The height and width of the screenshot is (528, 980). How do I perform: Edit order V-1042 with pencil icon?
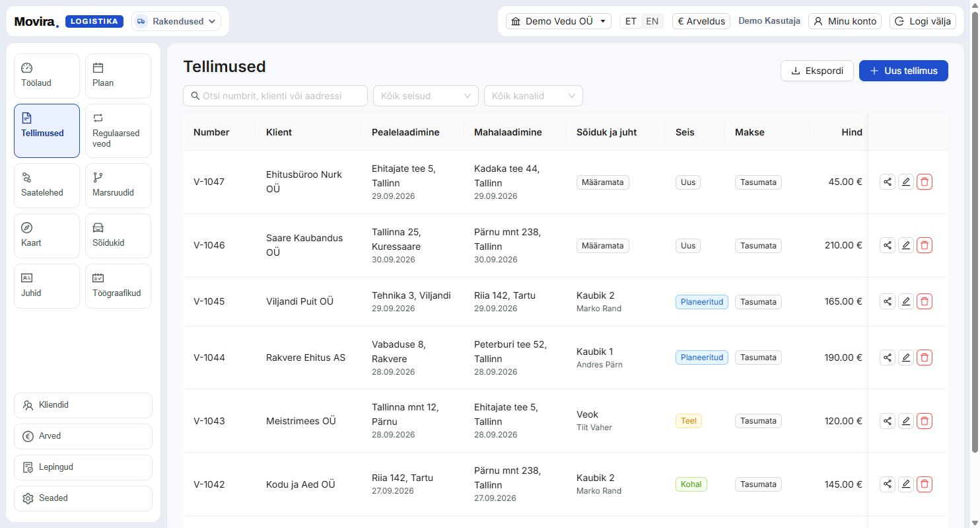coord(906,484)
